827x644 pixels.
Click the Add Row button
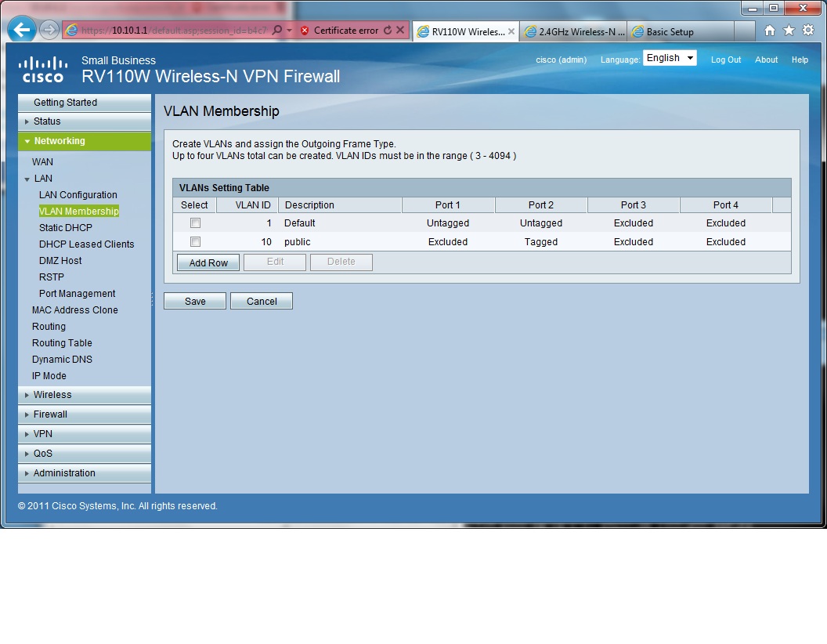[208, 262]
